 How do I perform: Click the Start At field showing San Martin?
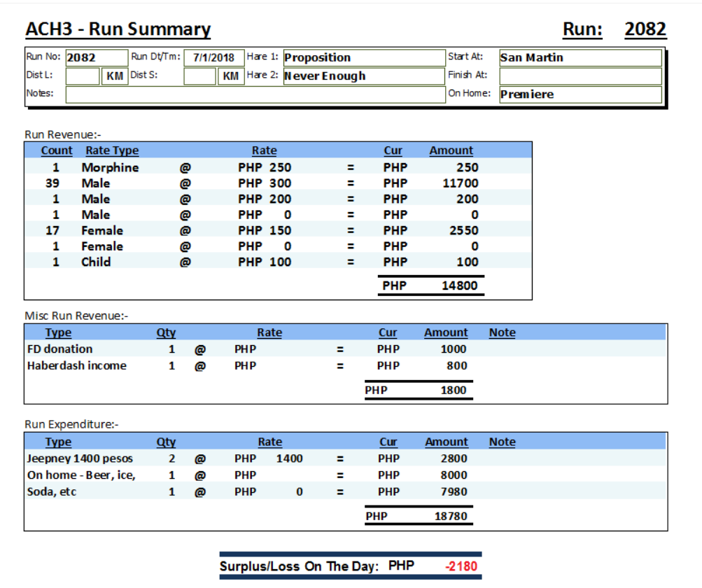click(x=580, y=57)
